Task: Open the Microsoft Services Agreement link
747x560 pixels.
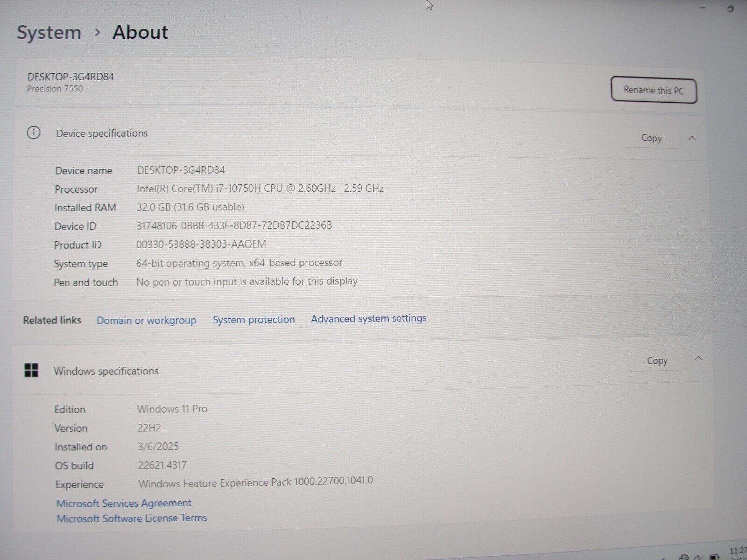Action: tap(124, 503)
